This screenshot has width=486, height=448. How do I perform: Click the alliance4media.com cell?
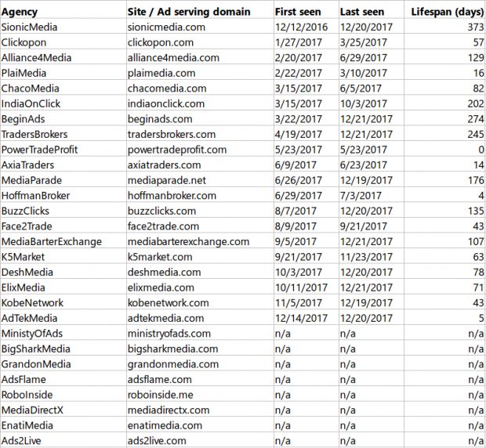pyautogui.click(x=200, y=58)
